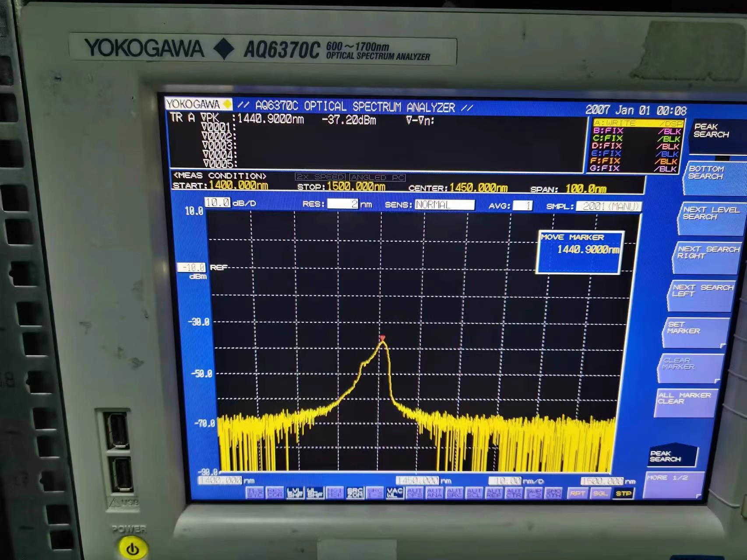Stop the sweep with STP icon
The width and height of the screenshot is (747, 560).
pos(623,493)
